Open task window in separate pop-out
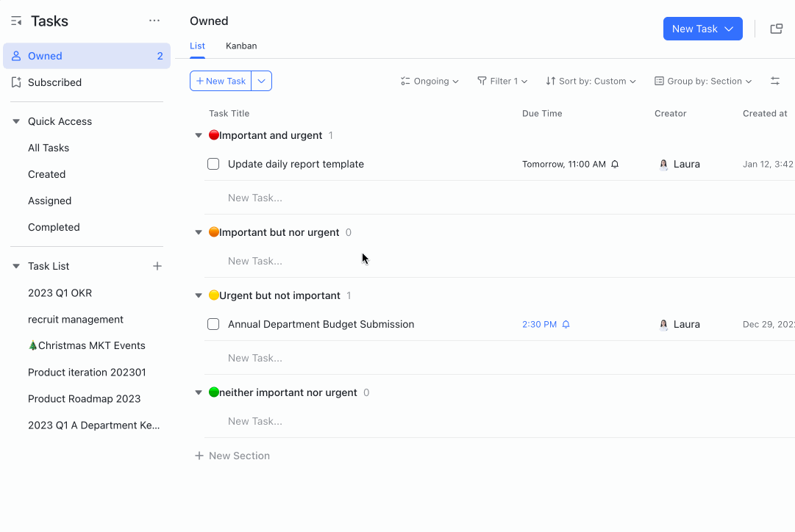Screen dimensions: 795x532 pyautogui.click(x=776, y=29)
